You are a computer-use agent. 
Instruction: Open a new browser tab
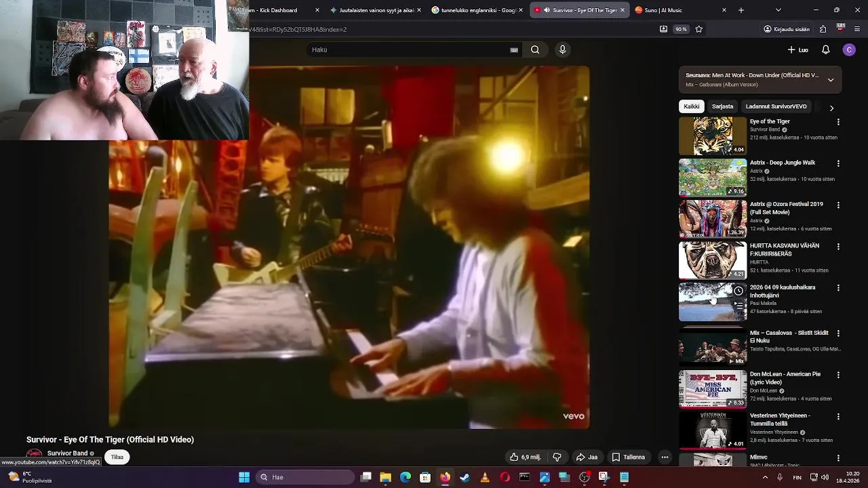point(741,10)
